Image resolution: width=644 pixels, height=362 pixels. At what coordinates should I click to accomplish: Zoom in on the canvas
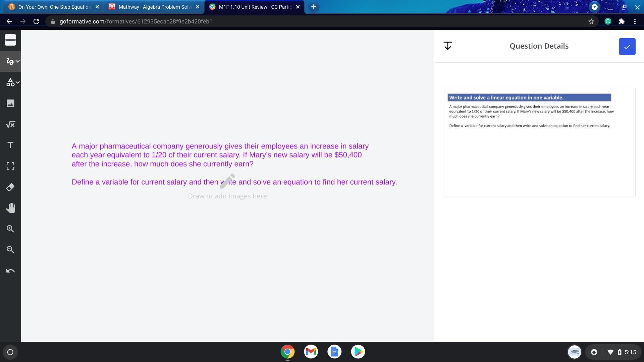point(10,229)
